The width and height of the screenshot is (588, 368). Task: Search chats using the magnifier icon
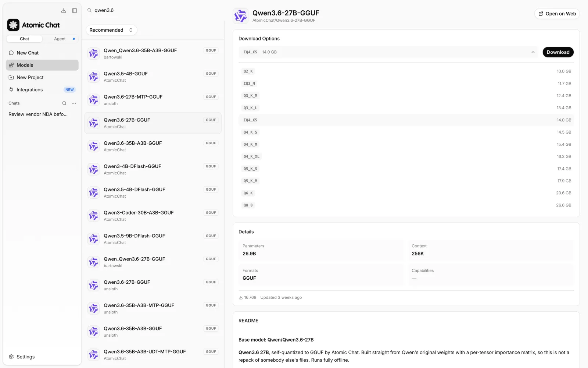click(64, 103)
